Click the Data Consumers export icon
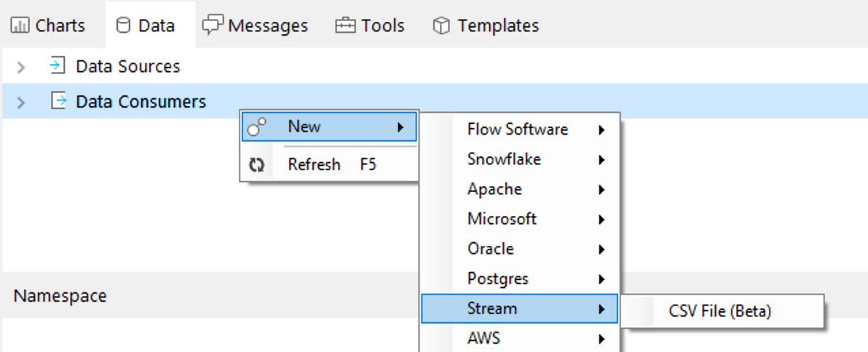This screenshot has height=352, width=868. click(x=59, y=100)
